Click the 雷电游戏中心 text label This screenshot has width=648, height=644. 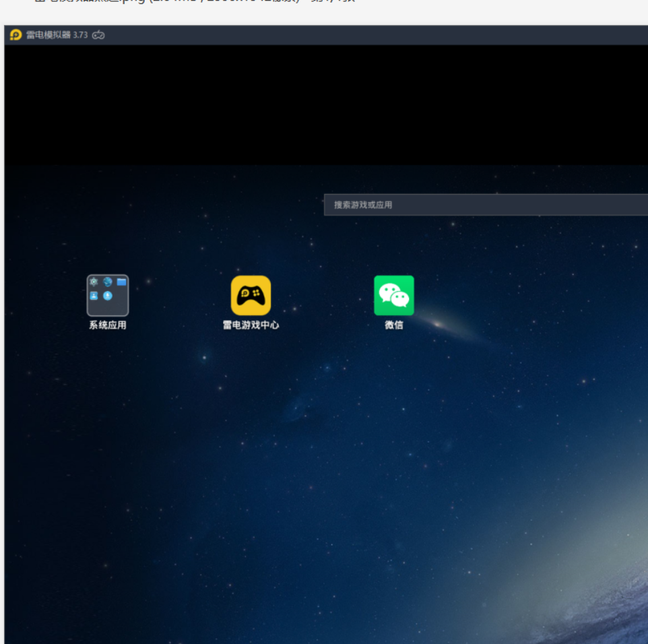(251, 325)
